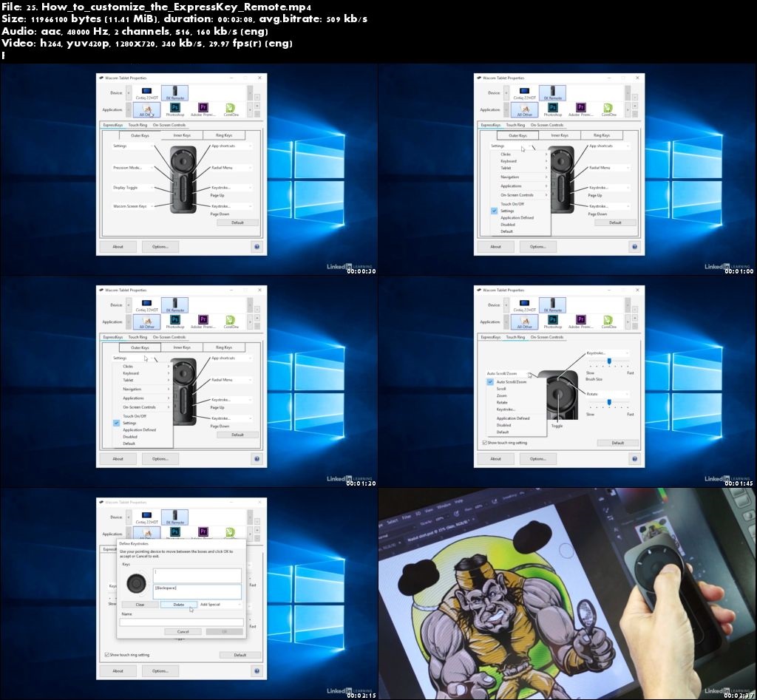This screenshot has width=757, height=700.
Task: Uncheck Show touch ring setting in 00:02:15 frame
Action: (106, 655)
